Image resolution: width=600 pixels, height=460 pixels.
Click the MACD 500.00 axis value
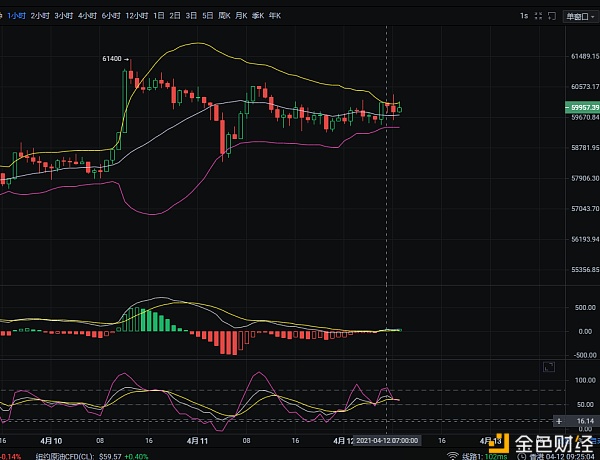pos(585,307)
